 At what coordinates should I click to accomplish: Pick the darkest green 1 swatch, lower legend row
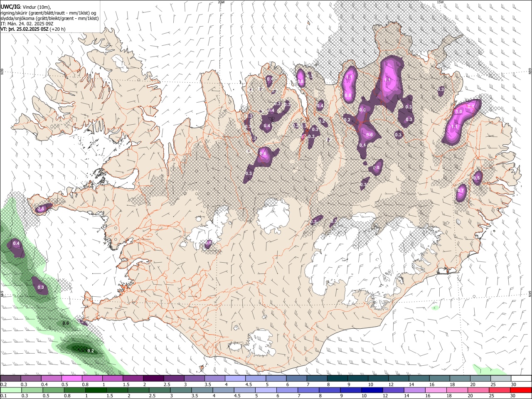click(x=96, y=390)
